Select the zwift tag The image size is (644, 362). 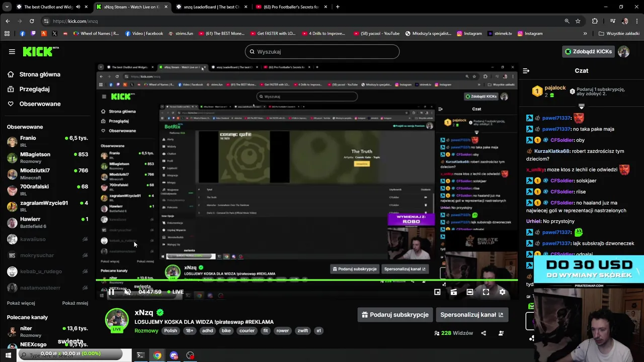tap(302, 331)
